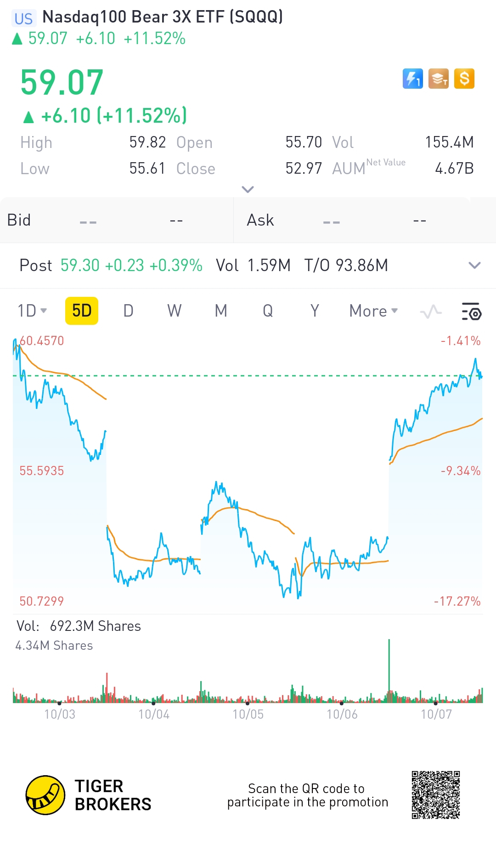The width and height of the screenshot is (496, 868).
Task: Select the 5D chart tab
Action: tap(82, 311)
